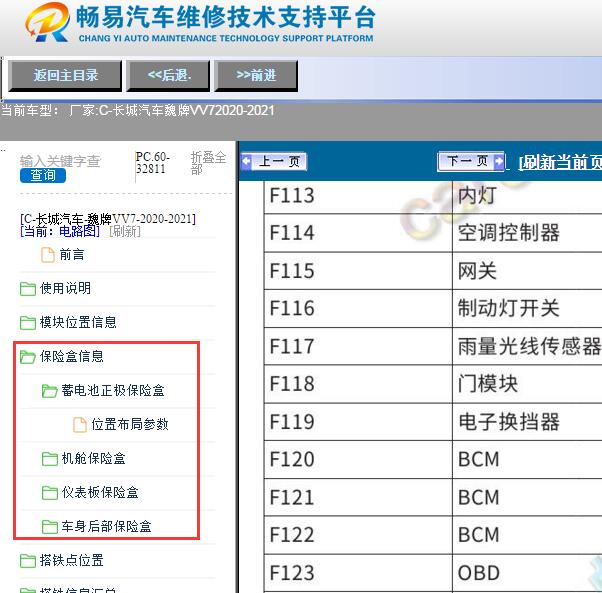Go to next page via 下一页
Image resolution: width=602 pixels, height=593 pixels.
coord(471,161)
